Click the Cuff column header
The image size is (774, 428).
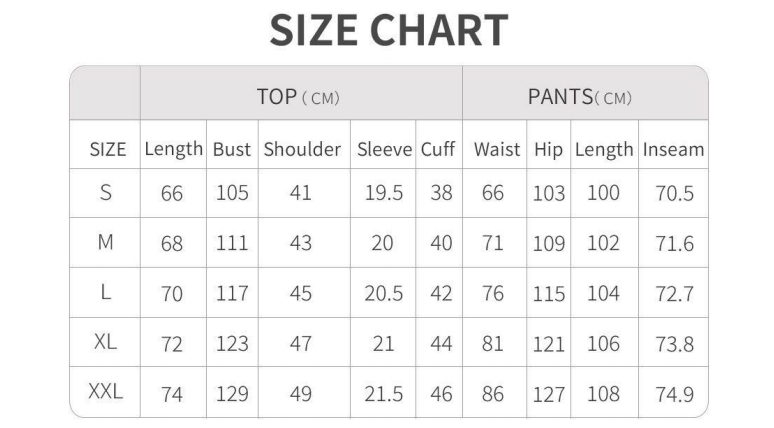[438, 150]
